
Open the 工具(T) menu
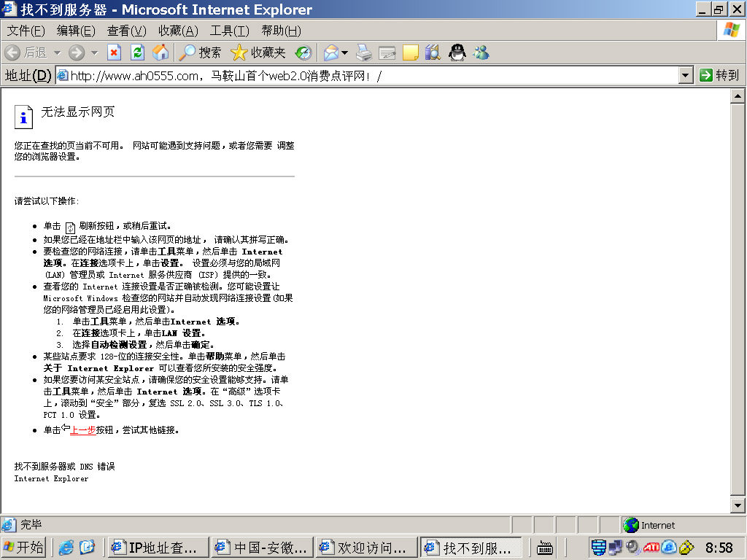coord(230,31)
